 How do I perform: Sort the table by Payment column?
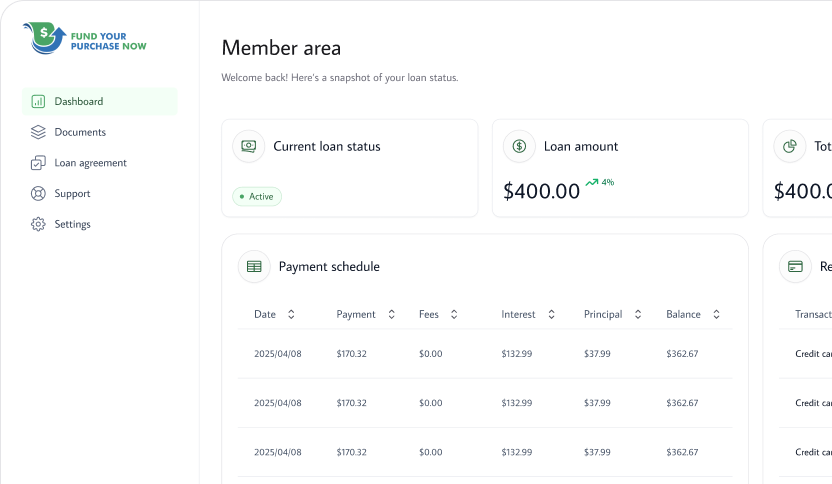391,314
